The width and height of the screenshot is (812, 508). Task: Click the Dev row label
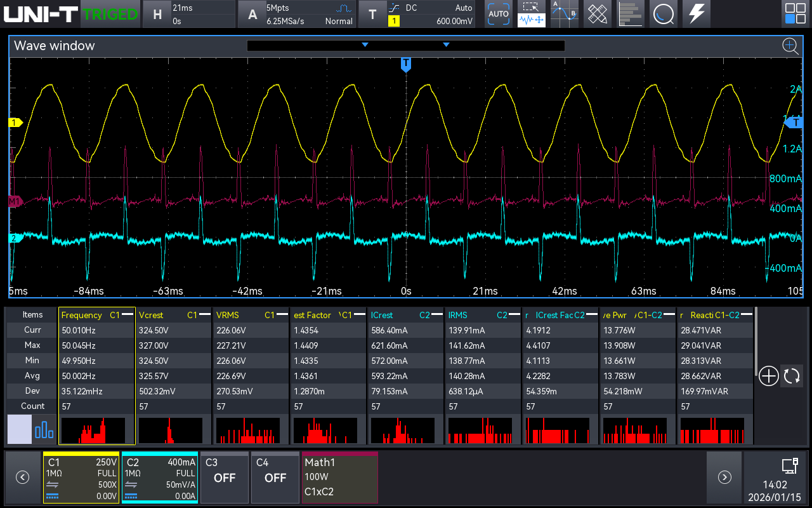(32, 391)
